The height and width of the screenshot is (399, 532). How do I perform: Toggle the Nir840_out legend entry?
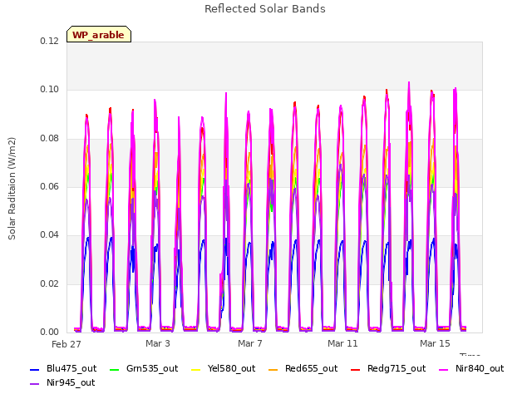471,369
